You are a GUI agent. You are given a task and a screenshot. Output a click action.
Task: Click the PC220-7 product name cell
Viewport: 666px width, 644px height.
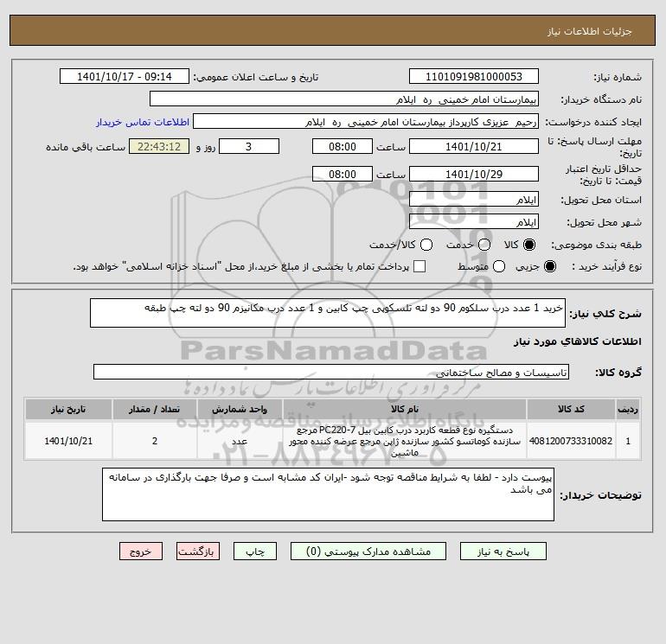[x=405, y=441]
